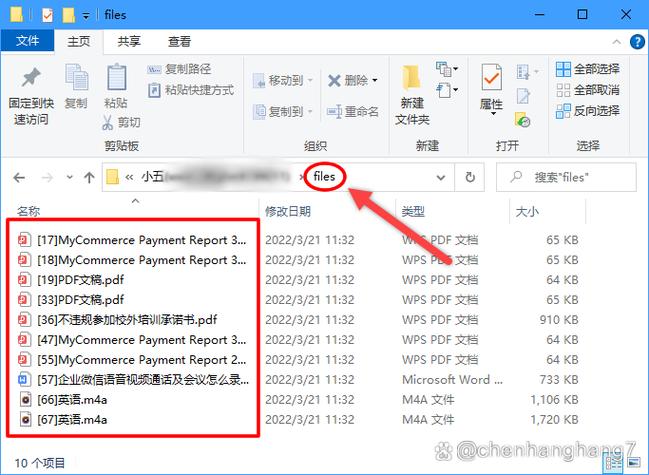Click the audio icon of [66]英语.m4a
The image size is (649, 475).
click(26, 400)
